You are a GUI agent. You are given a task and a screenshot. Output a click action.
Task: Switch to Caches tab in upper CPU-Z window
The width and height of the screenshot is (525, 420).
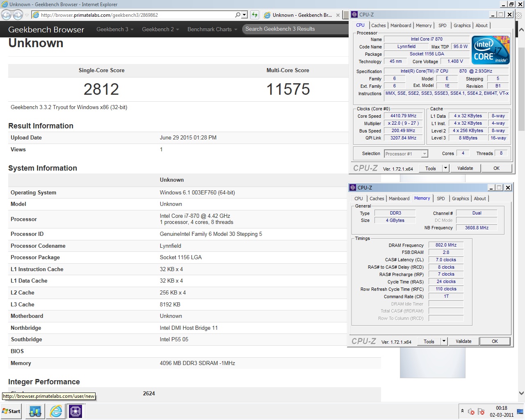pyautogui.click(x=379, y=25)
